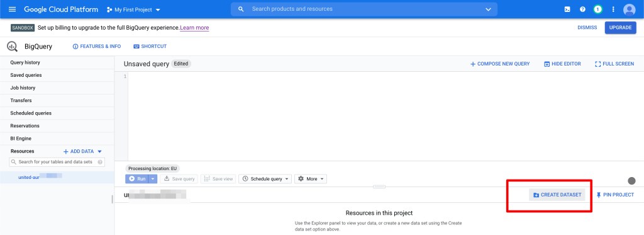Expand the search bar dropdown arrow

point(488,9)
